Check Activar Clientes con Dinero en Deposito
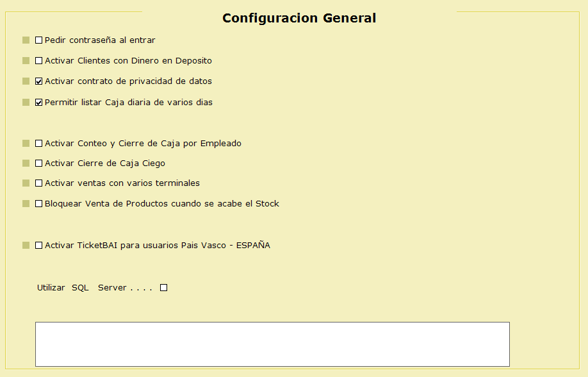Image resolution: width=588 pixels, height=377 pixels. tap(39, 61)
